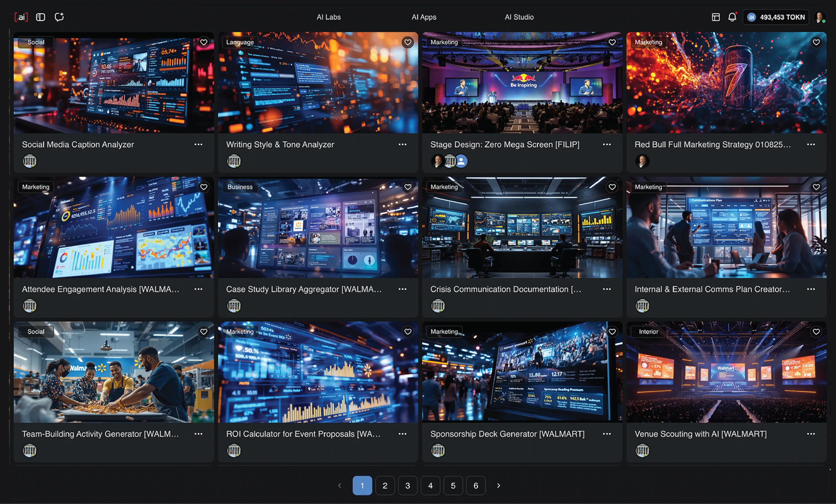Start a new chat via bubble icon

pos(59,17)
